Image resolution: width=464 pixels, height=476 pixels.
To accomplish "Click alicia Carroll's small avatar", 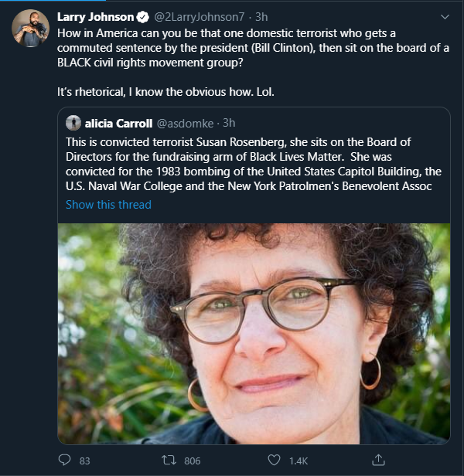I will 74,122.
